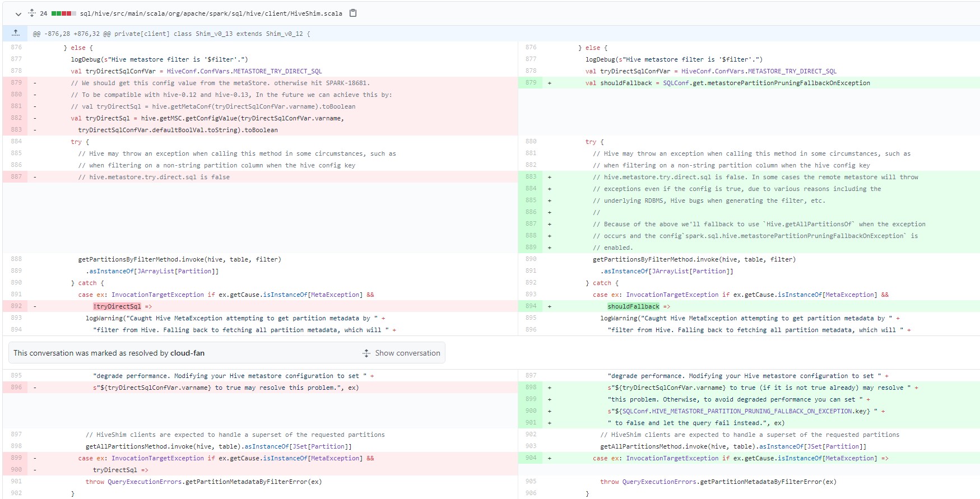Expand hidden lines above line 876

[x=16, y=33]
